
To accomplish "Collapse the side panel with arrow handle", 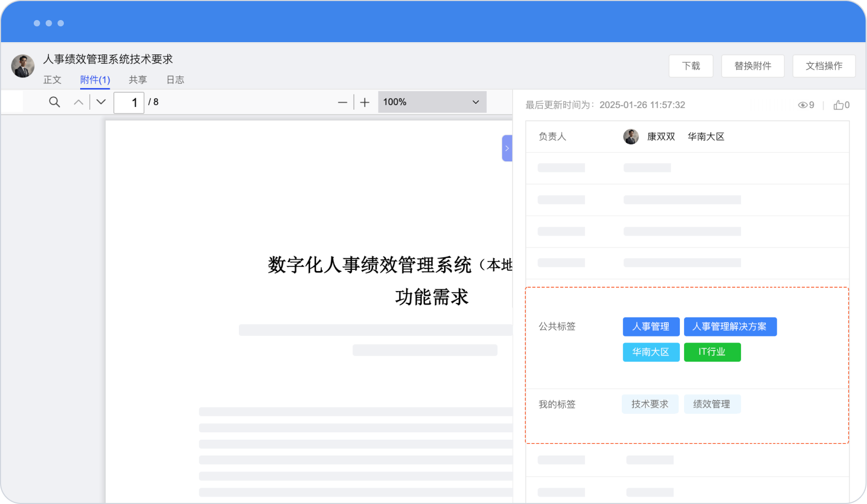I will (x=507, y=148).
